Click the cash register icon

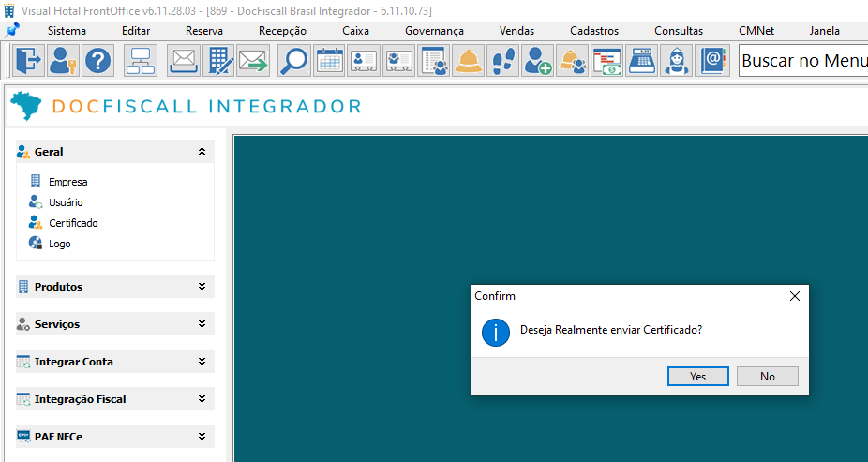pyautogui.click(x=641, y=61)
